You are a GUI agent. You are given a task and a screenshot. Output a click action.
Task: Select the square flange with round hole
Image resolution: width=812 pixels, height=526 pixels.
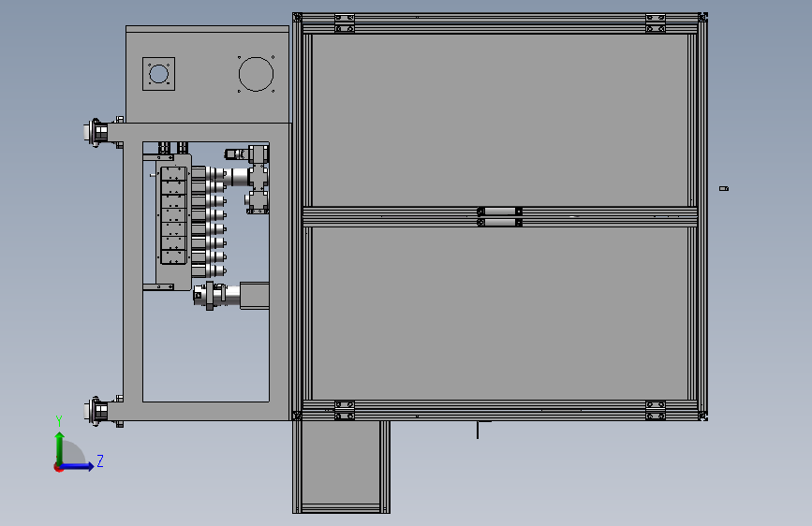tap(158, 74)
